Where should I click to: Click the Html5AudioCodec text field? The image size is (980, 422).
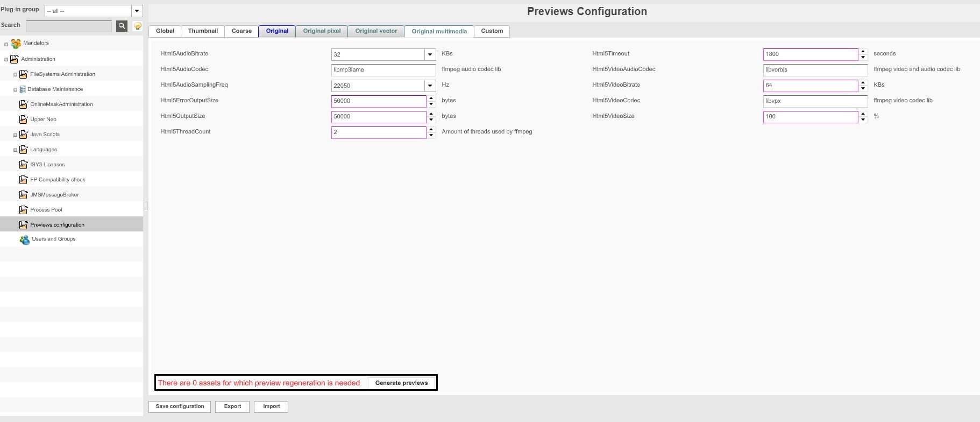point(384,70)
